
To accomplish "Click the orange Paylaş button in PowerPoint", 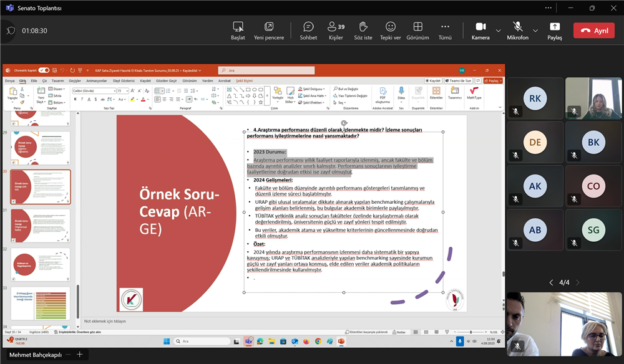I will [x=493, y=80].
